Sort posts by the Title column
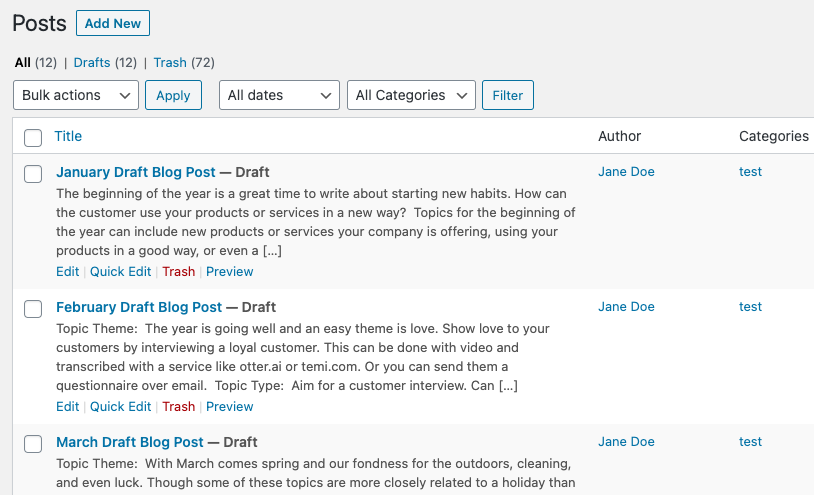814x495 pixels. tap(68, 136)
